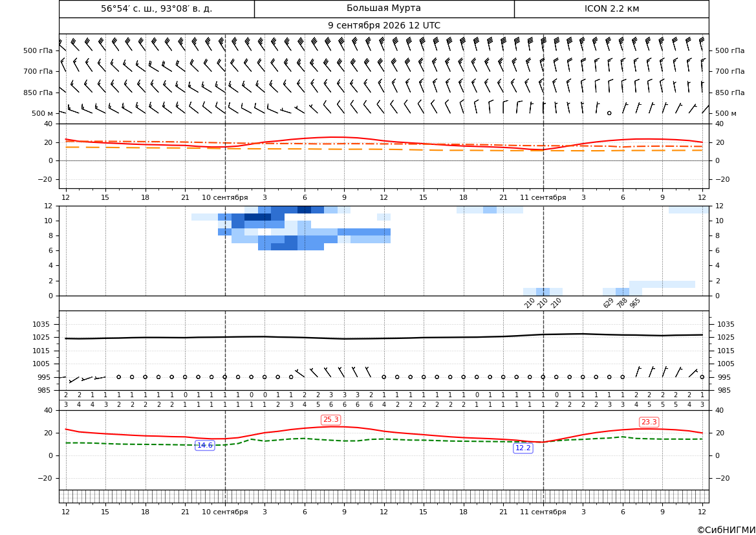Viewport: 756px width, 535px height.
Task: Click the coordinates 56°54′ с. ш. header cell
Action: (157, 8)
